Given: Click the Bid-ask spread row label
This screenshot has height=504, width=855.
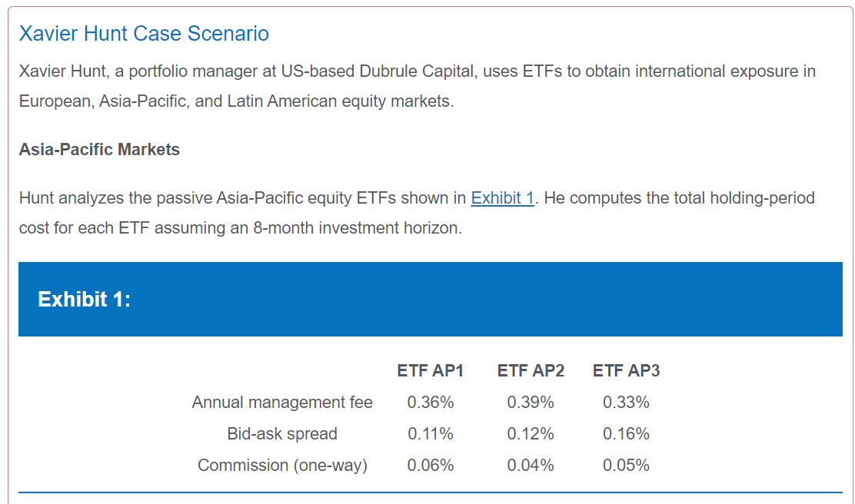Looking at the screenshot, I should click(x=282, y=434).
